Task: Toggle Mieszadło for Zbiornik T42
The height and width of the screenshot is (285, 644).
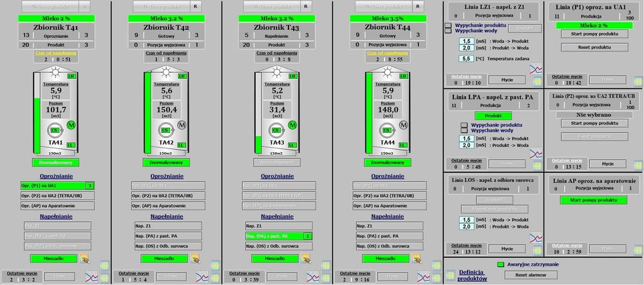Action: coord(164,259)
